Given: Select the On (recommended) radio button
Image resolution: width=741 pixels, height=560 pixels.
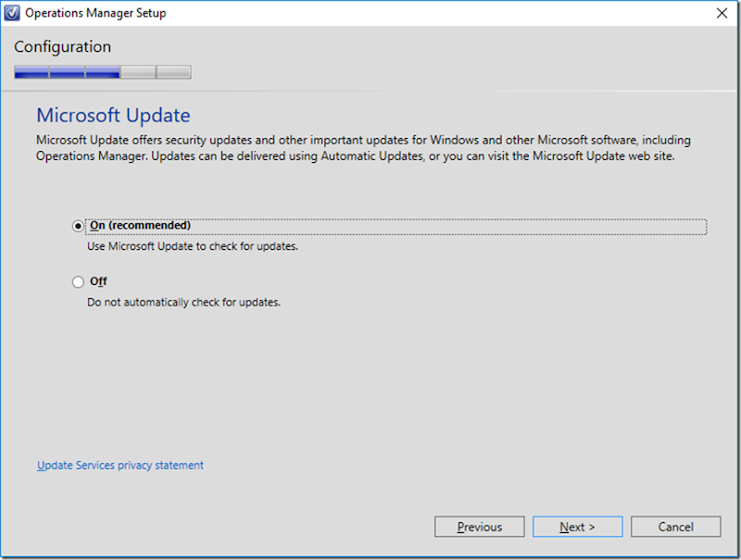Looking at the screenshot, I should [78, 226].
